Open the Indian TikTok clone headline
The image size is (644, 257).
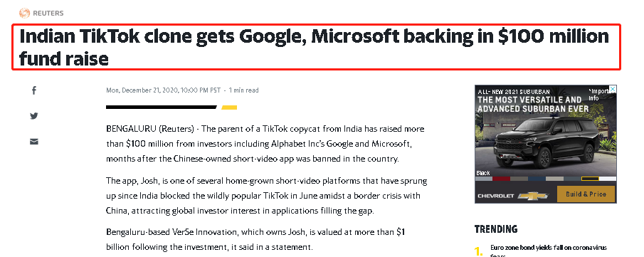click(315, 48)
